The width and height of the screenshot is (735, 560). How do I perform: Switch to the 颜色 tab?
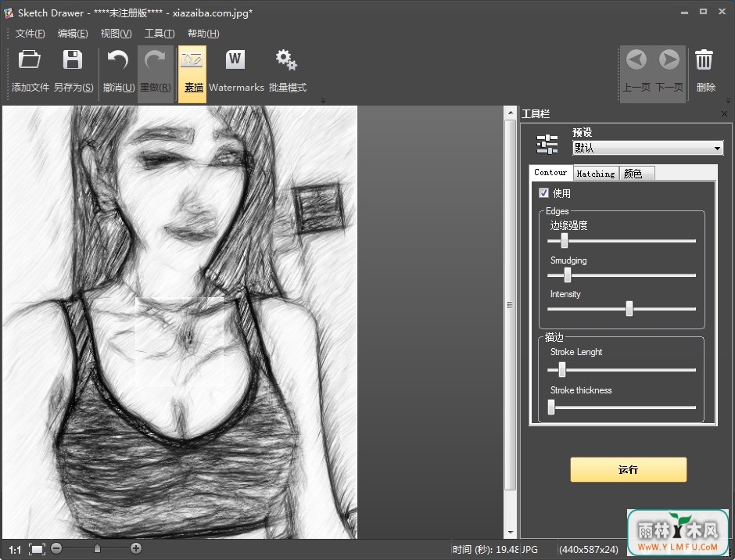click(636, 174)
